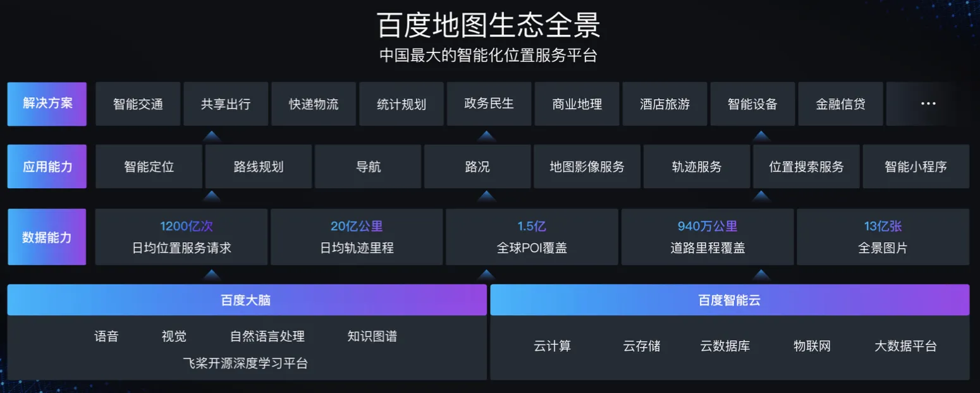Image resolution: width=980 pixels, height=393 pixels.
Task: Open the 飞桨开源深度学习平台 link
Action: [x=245, y=363]
